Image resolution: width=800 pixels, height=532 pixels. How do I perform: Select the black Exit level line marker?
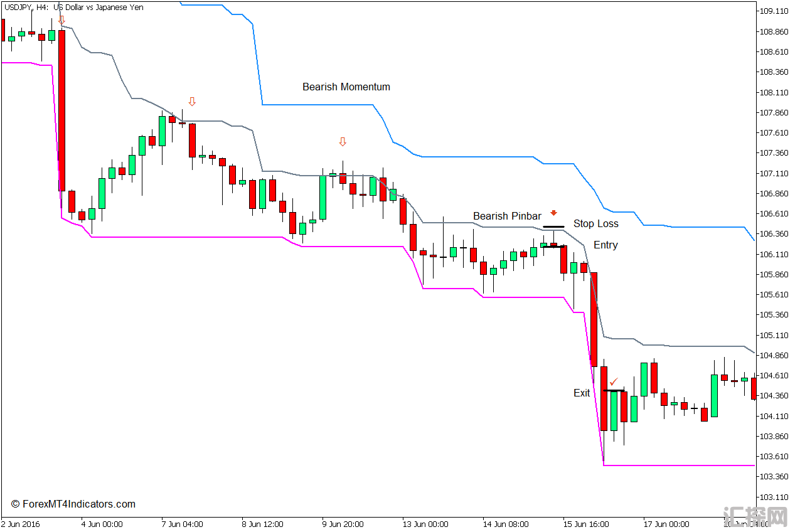click(x=614, y=391)
